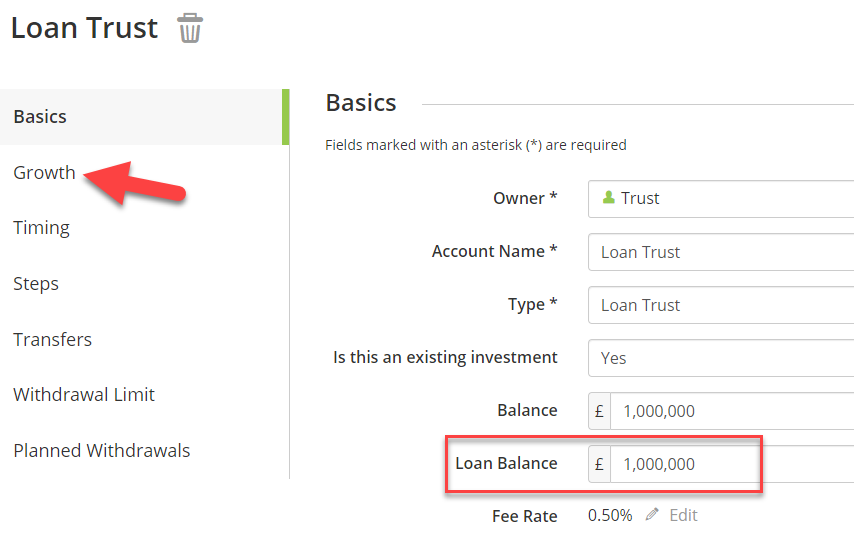The height and width of the screenshot is (544, 854).
Task: Click the green person icon in Owner field
Action: point(608,197)
